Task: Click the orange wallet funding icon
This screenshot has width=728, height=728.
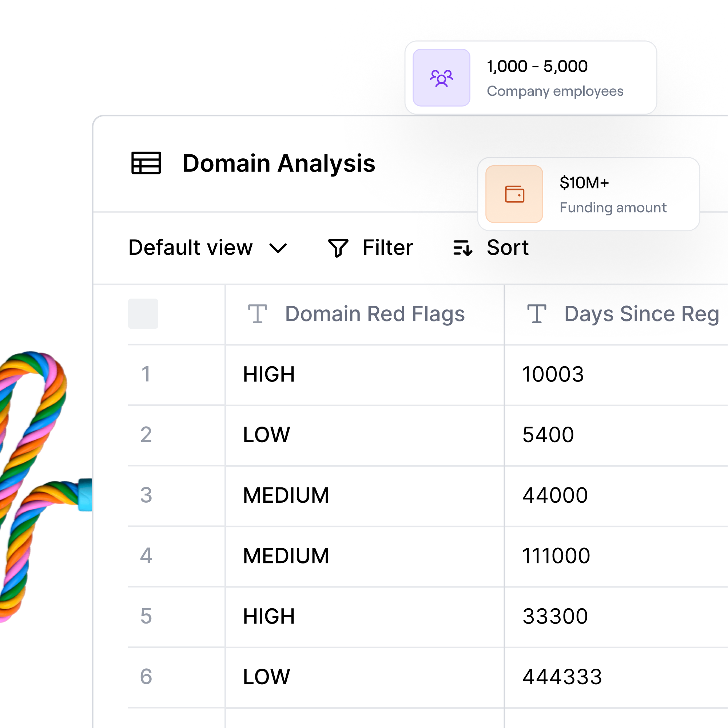Action: [x=514, y=194]
